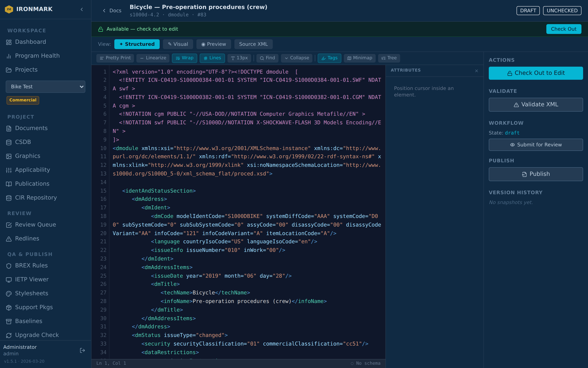Click the Publish button

[x=536, y=174]
